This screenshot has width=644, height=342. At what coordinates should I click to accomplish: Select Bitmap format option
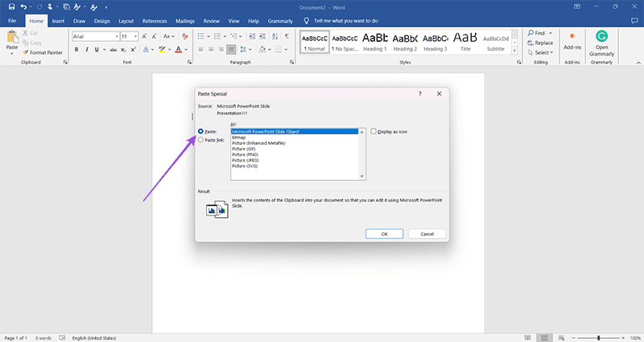coord(295,138)
